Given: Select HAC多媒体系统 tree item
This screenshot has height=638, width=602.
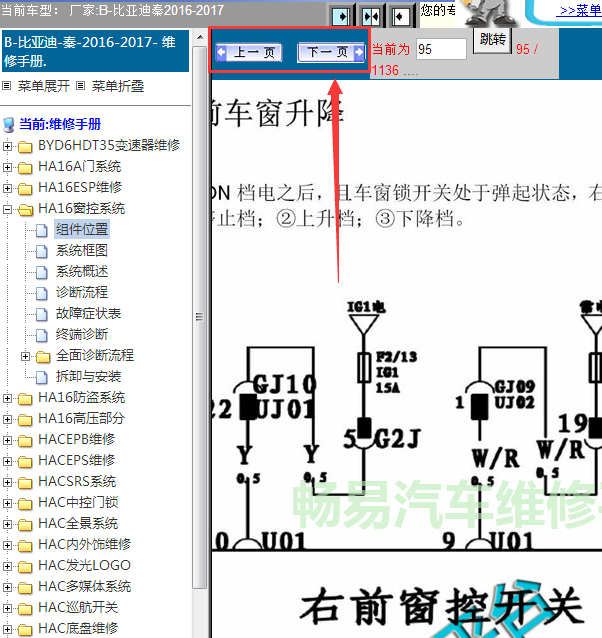Looking at the screenshot, I should (x=85, y=586).
